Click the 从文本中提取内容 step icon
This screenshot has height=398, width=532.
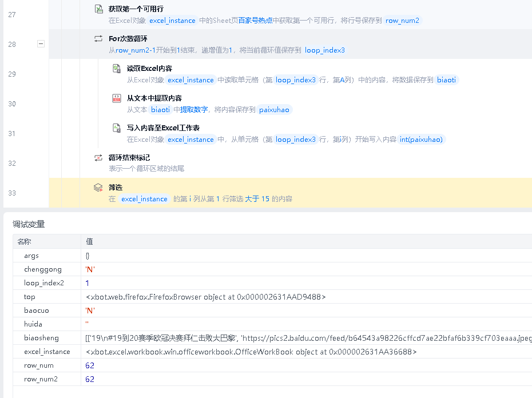tap(117, 98)
